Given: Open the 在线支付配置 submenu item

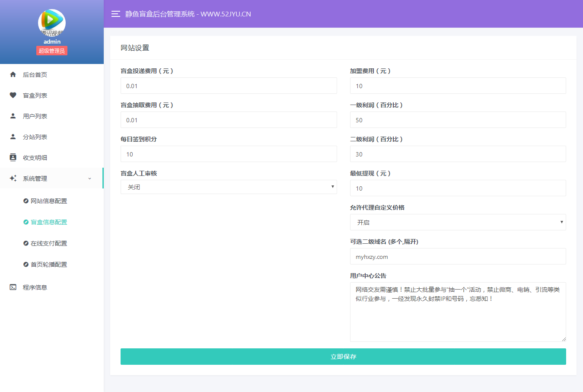Looking at the screenshot, I should (48, 243).
